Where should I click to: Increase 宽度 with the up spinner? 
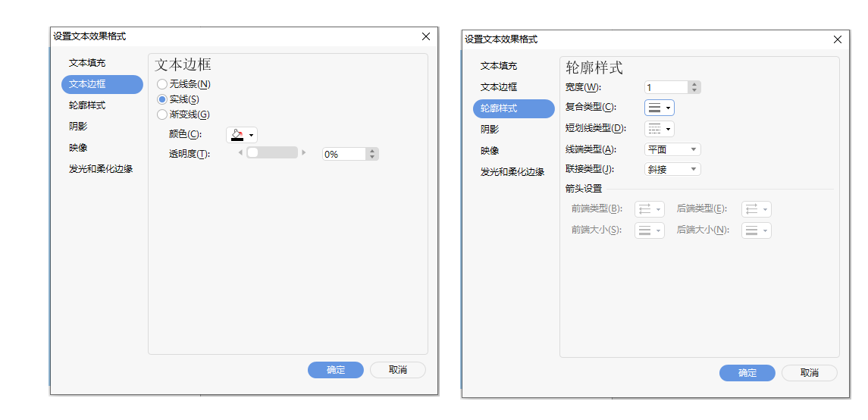(x=694, y=84)
